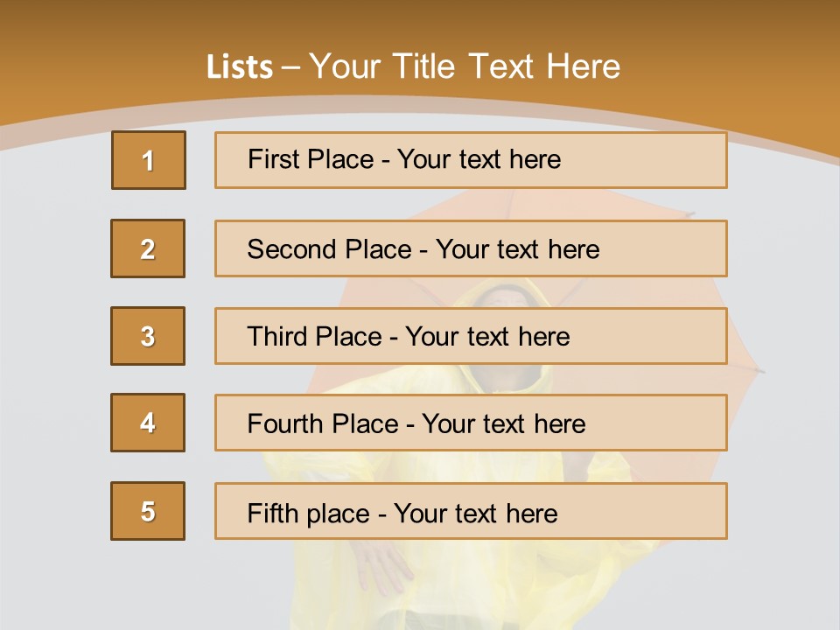Click the bold word 'Lists' in title
840x630 pixels.
click(x=240, y=67)
